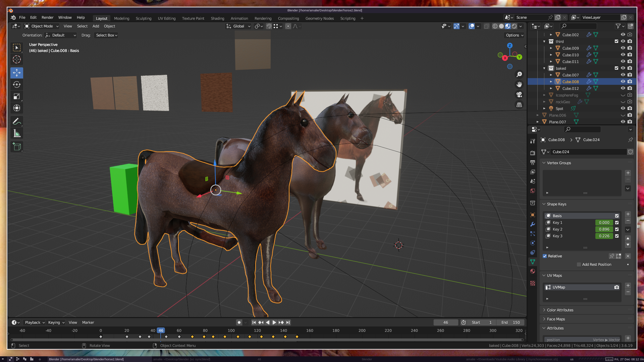Collapse the baked collection
Image resolution: width=644 pixels, height=362 pixels.
[x=544, y=68]
